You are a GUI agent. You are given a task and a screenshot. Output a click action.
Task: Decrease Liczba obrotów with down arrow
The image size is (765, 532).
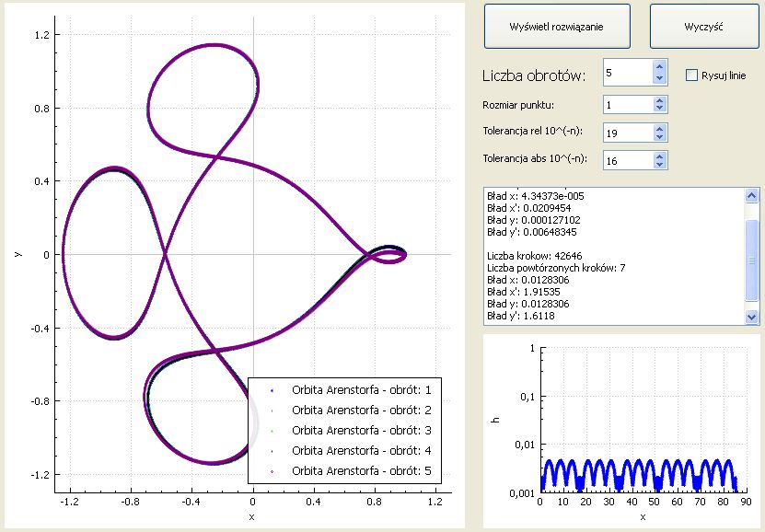click(659, 79)
